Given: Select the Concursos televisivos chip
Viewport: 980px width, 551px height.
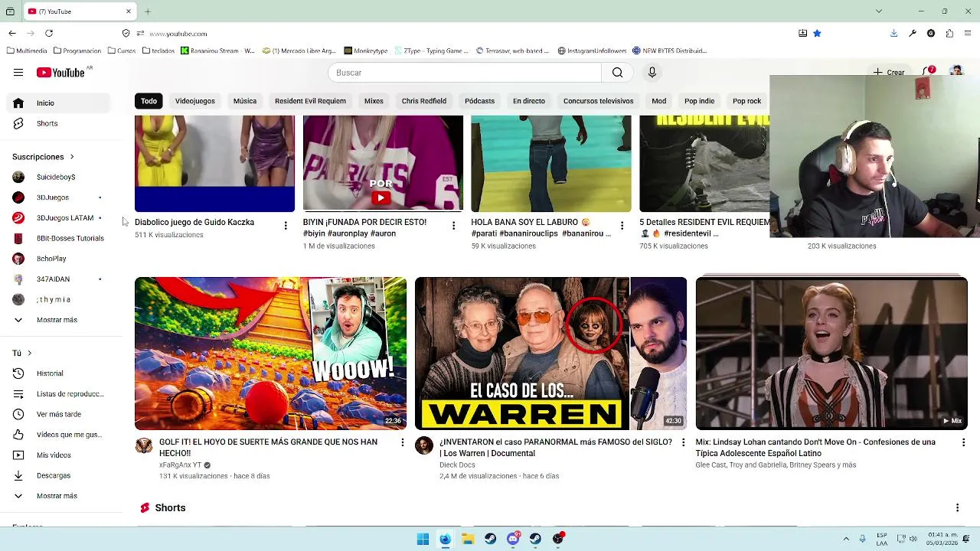Looking at the screenshot, I should (x=598, y=101).
